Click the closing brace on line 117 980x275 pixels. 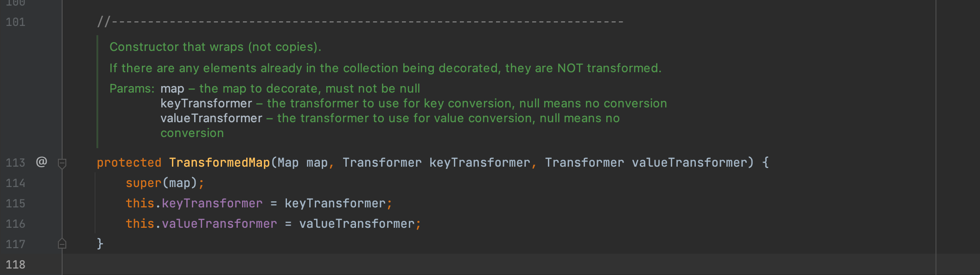(x=100, y=244)
